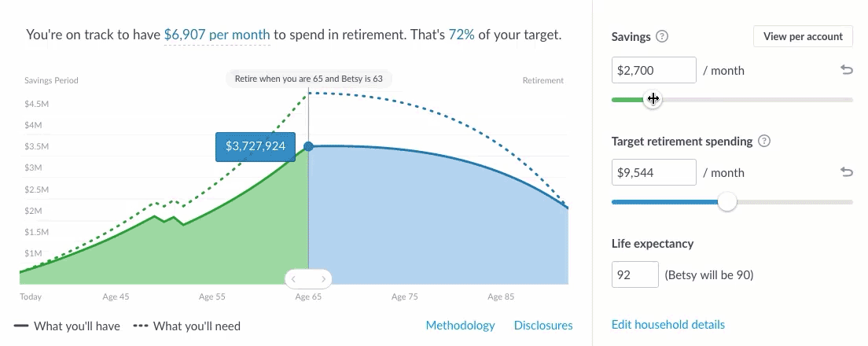Screen dimensions: 868x346
Task: Click the left arrow on retirement age handle
Action: coord(294,278)
